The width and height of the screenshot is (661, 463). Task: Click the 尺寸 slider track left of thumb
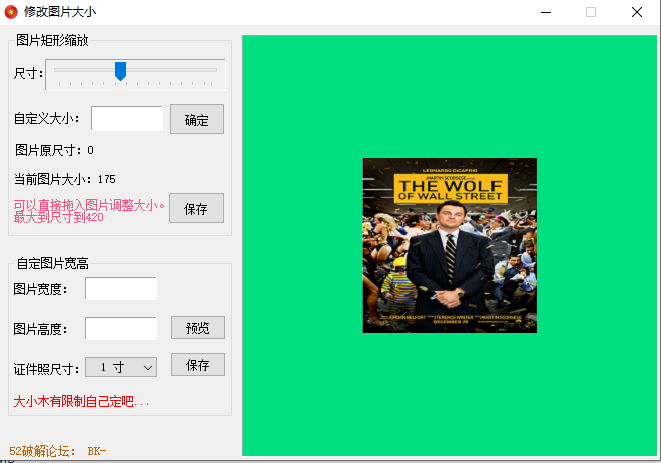click(80, 70)
